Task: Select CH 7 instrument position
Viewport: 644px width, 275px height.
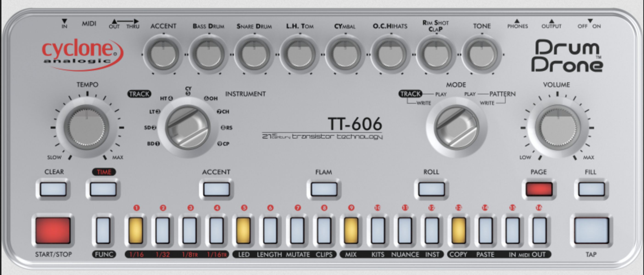Action: pyautogui.click(x=223, y=112)
